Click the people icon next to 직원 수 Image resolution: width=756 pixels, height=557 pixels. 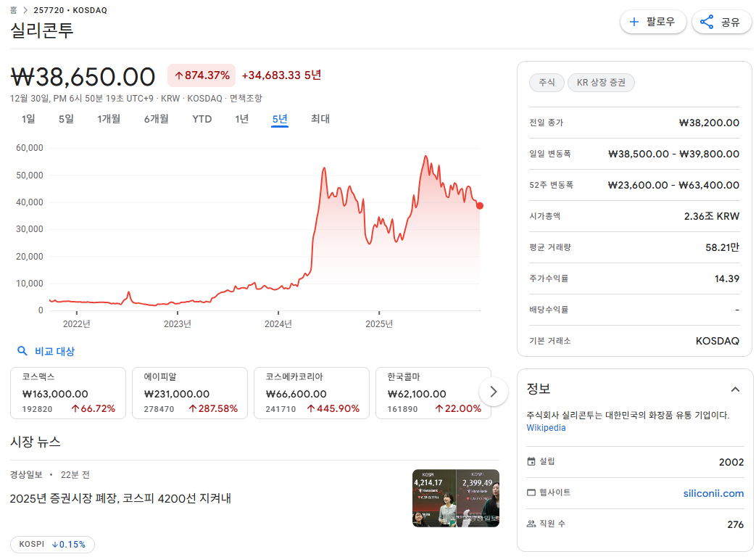[531, 524]
